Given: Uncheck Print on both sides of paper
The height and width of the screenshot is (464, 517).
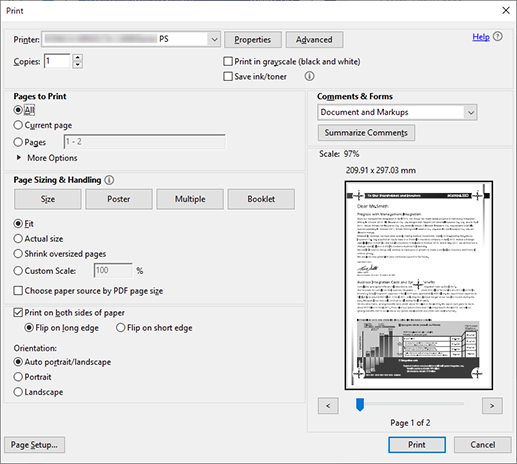Looking at the screenshot, I should coord(18,313).
